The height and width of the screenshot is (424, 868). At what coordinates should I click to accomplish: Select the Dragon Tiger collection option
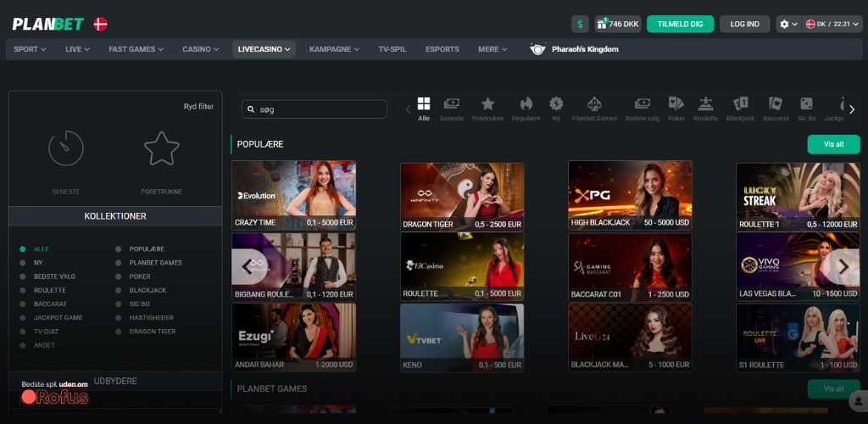[x=119, y=332]
